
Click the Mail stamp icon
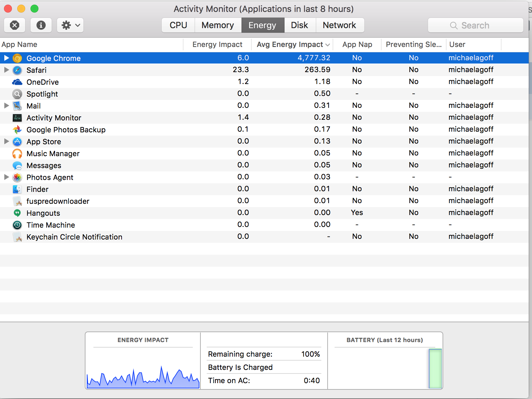tap(17, 106)
